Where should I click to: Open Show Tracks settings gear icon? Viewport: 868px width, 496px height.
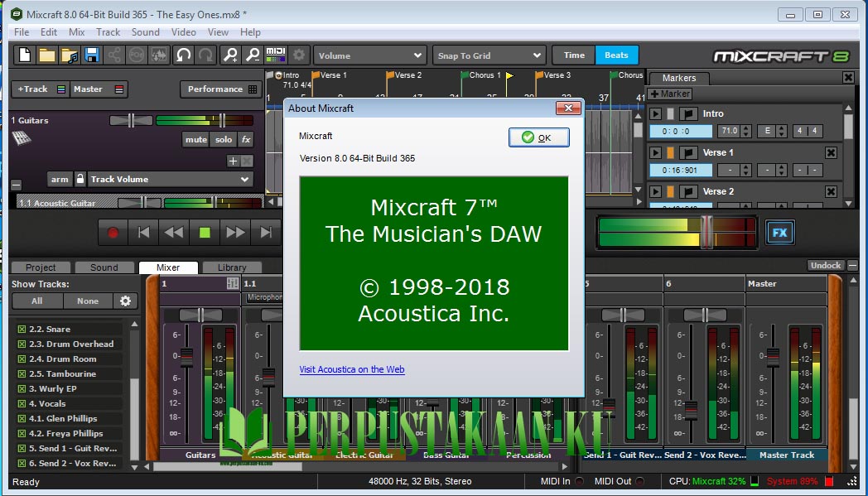pyautogui.click(x=126, y=301)
